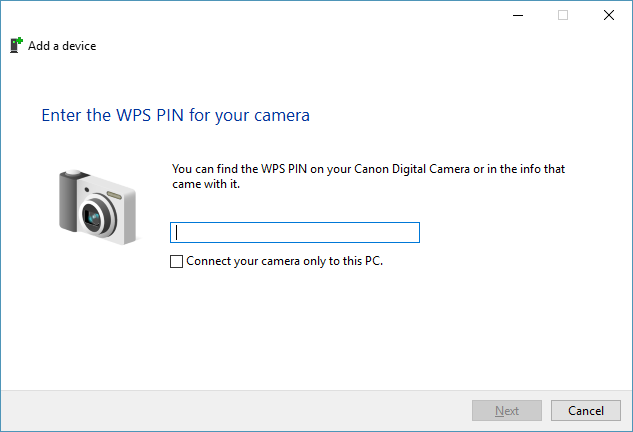Click the disabled maximize button
Screen dimensions: 633x432
563,15
